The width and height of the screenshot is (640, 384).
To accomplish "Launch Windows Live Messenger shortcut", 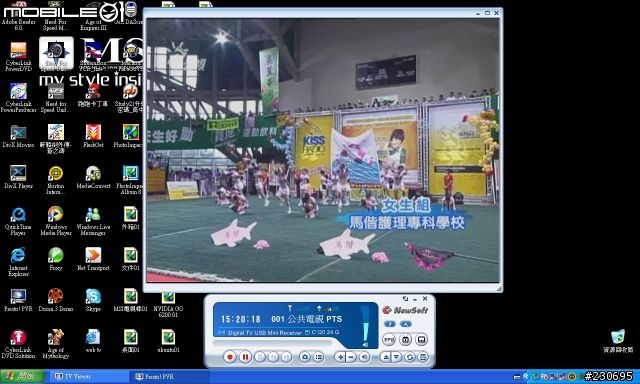I will pyautogui.click(x=93, y=222).
